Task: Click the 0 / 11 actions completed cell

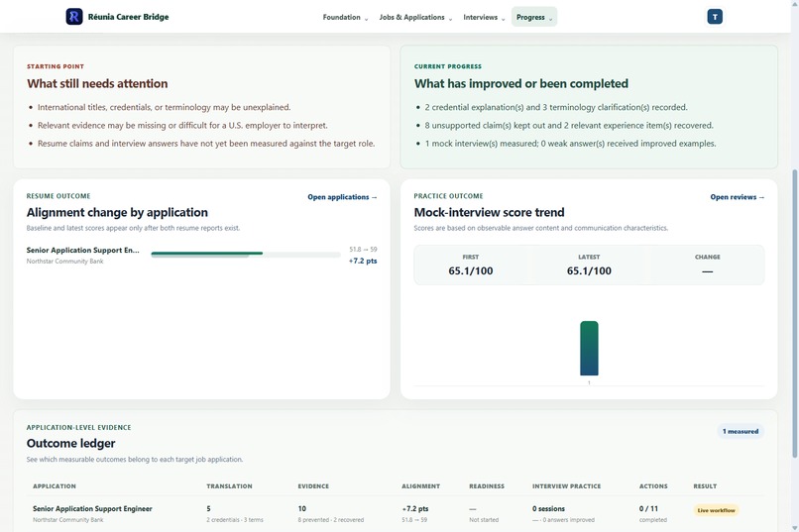Action: pos(652,514)
